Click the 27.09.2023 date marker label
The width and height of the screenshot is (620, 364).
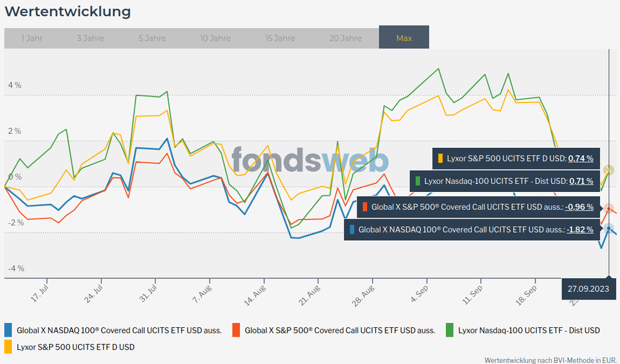(588, 288)
